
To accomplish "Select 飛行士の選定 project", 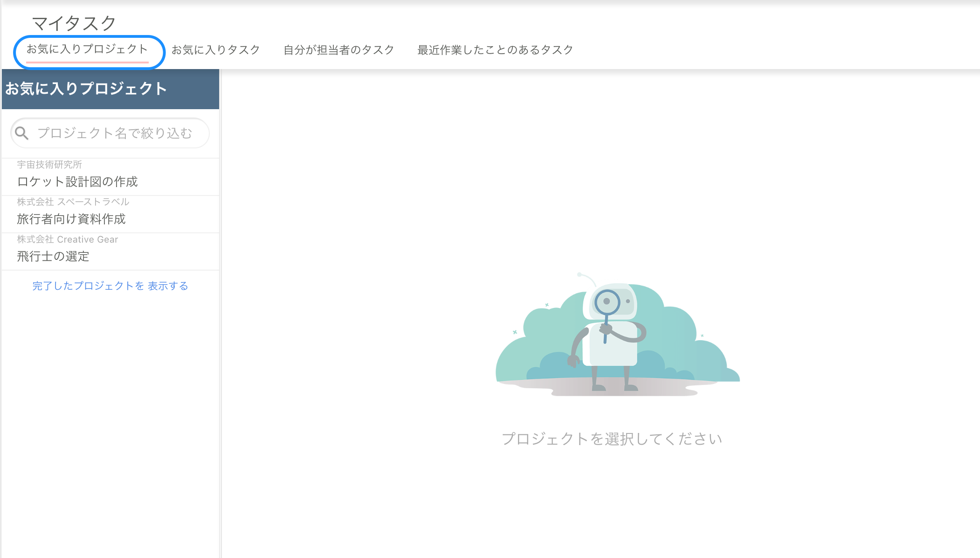I will tap(53, 257).
